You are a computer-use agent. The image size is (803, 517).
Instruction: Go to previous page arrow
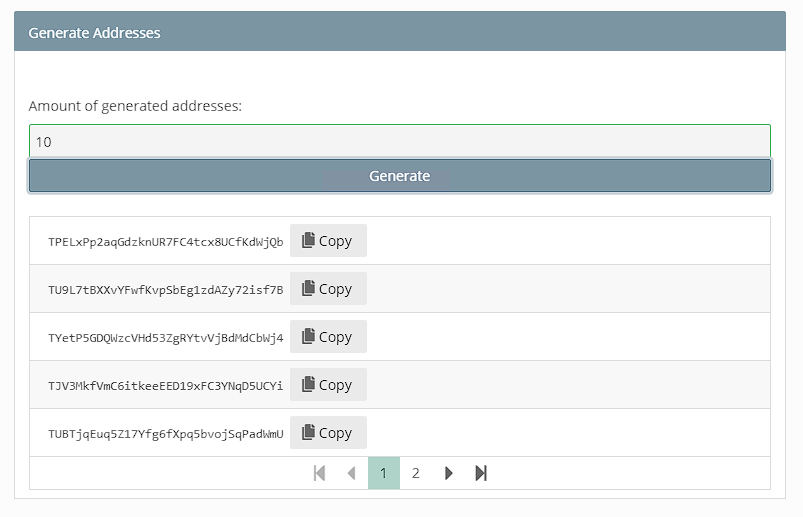pos(351,473)
